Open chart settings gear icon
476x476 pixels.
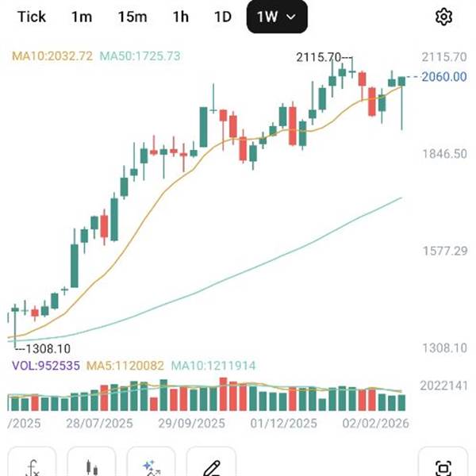point(443,17)
